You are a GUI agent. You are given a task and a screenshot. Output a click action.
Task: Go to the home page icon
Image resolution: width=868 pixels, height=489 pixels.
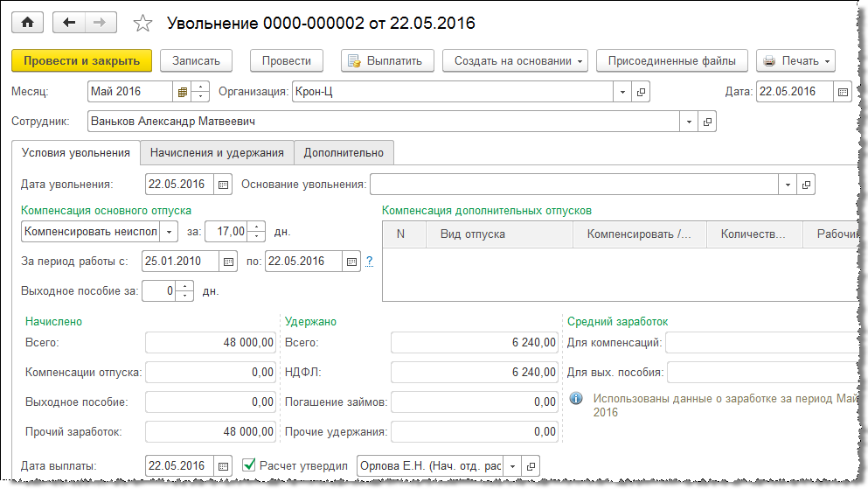(x=27, y=23)
